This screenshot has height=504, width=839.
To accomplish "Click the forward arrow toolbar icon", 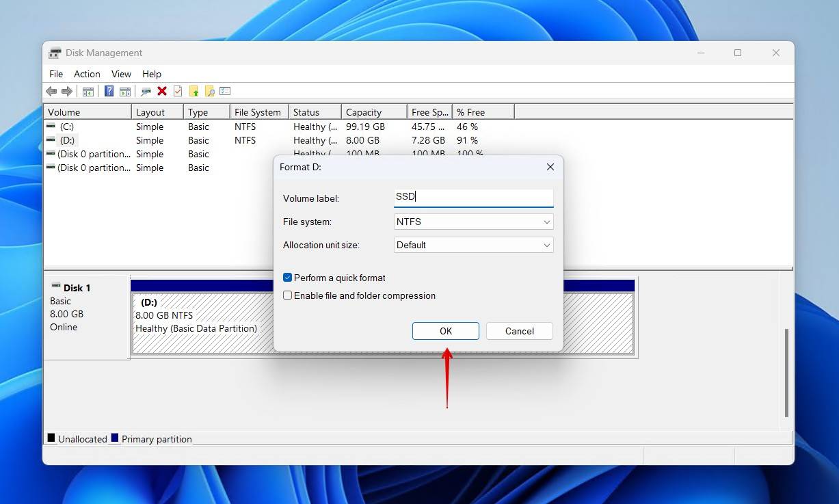I will tap(67, 91).
